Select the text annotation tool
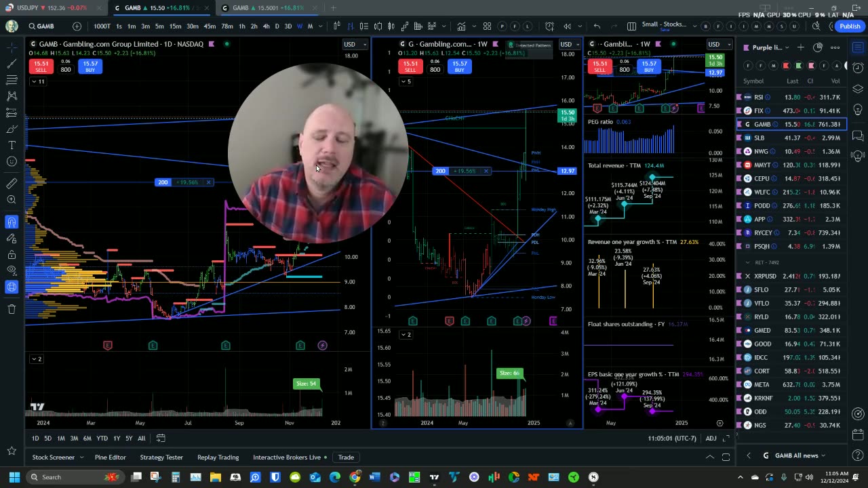 pos(12,145)
